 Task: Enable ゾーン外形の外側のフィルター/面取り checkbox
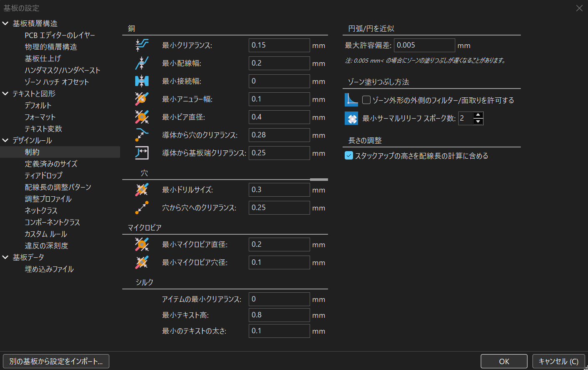pos(366,100)
